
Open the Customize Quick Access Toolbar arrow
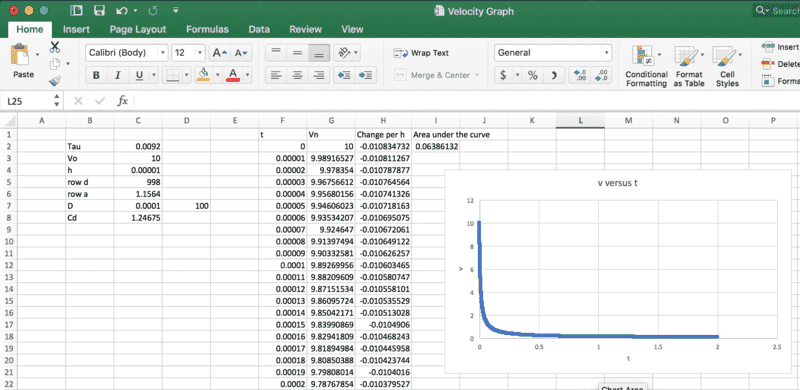[x=176, y=10]
